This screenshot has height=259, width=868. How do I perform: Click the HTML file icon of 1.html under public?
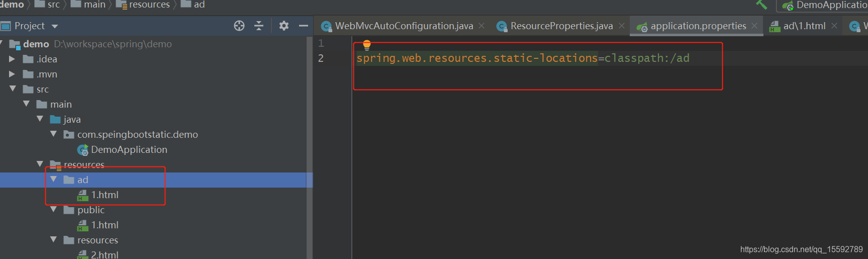[x=83, y=225]
